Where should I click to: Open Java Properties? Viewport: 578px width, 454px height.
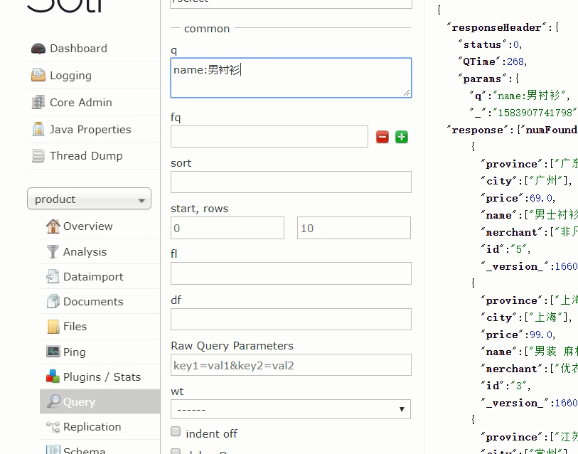(x=90, y=129)
